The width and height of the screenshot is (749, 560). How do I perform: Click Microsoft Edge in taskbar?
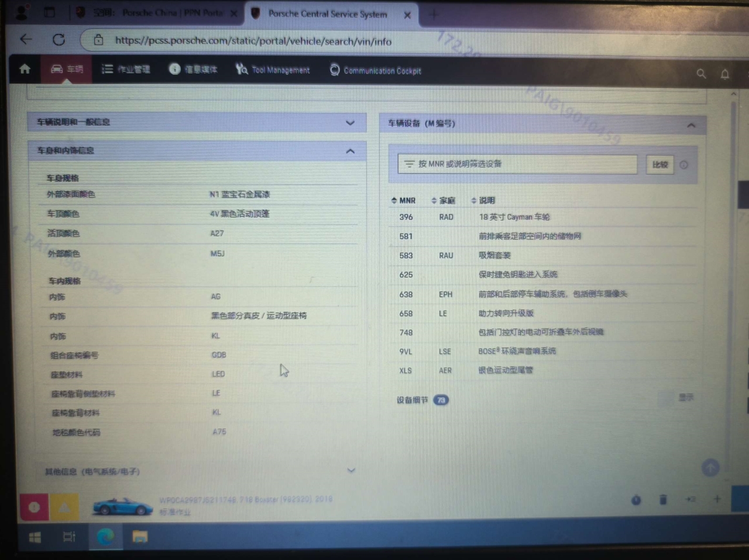pyautogui.click(x=105, y=537)
